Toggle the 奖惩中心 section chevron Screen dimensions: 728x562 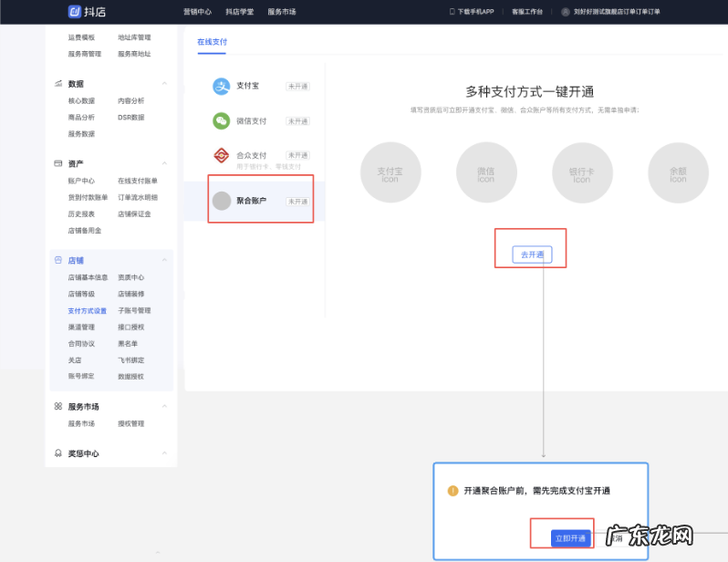coord(164,453)
